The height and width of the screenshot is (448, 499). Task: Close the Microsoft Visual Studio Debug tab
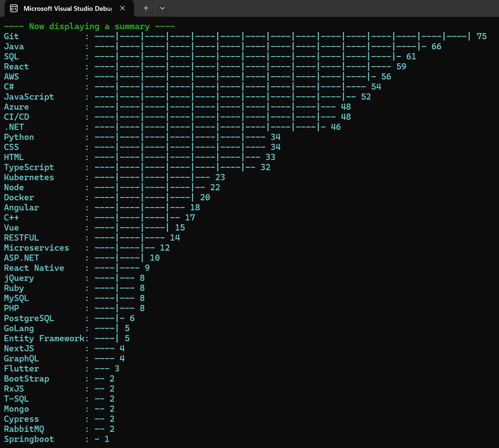click(123, 8)
